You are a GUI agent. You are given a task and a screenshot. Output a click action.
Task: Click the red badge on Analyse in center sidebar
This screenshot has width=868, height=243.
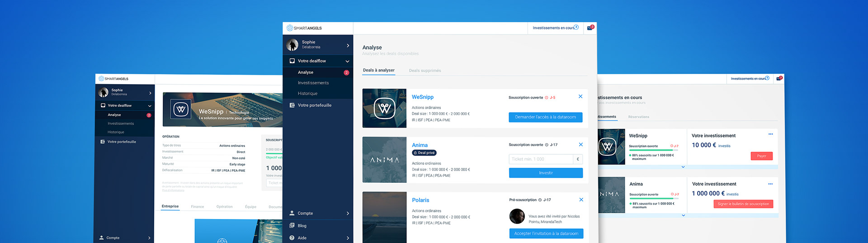click(x=346, y=72)
